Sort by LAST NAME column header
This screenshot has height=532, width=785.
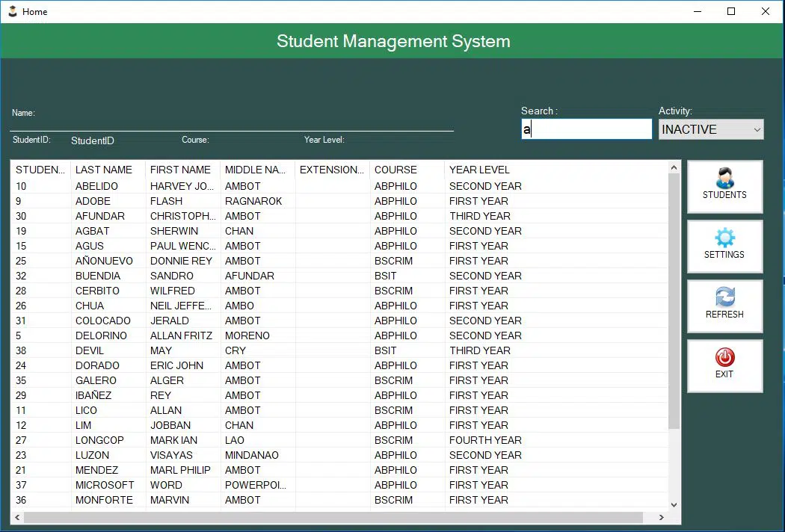[104, 170]
